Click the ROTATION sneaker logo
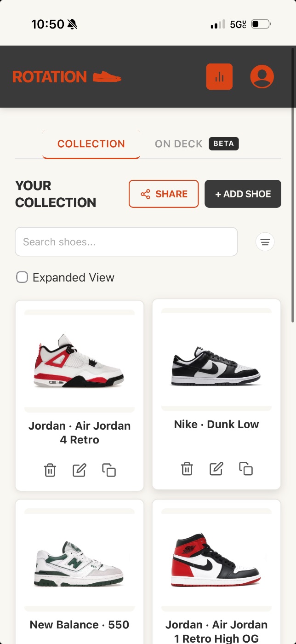 (x=67, y=76)
